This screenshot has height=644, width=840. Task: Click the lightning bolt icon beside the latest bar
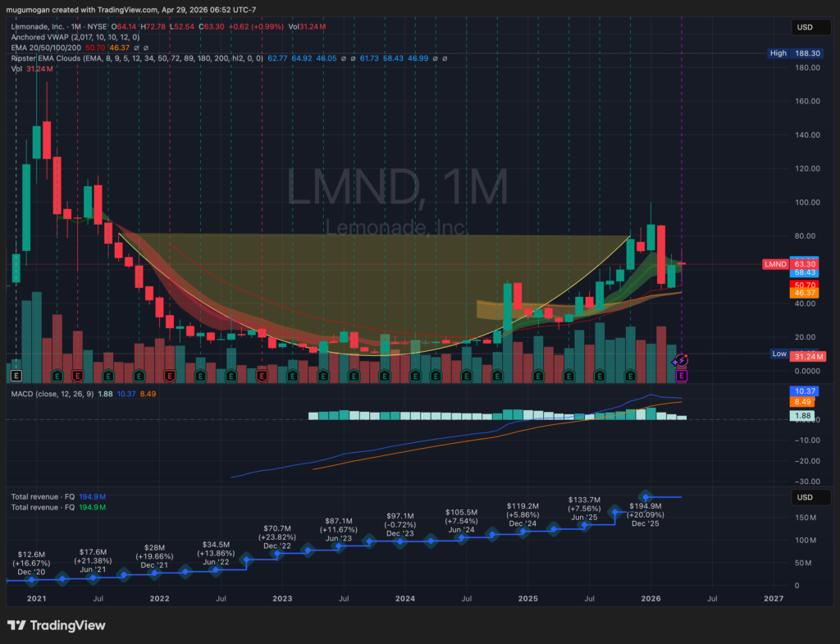tap(681, 359)
